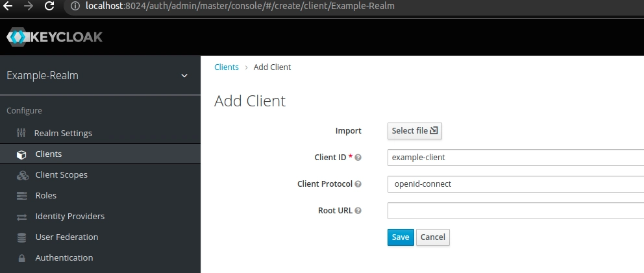
Task: Click the Cancel button
Action: tap(433, 237)
